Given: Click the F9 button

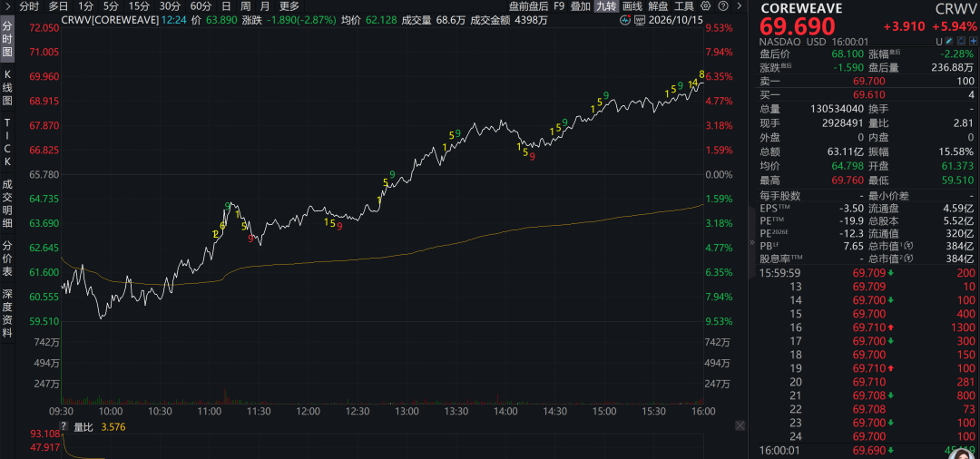Looking at the screenshot, I should pos(559,6).
